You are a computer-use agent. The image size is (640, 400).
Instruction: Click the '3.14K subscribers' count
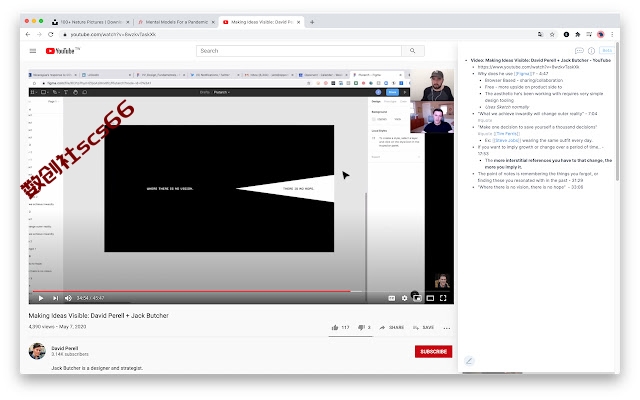pos(70,354)
